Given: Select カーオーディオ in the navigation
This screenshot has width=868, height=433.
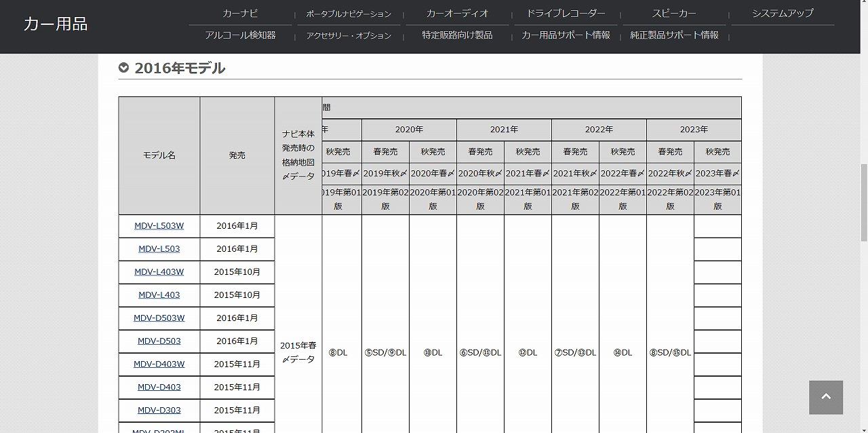Looking at the screenshot, I should [x=457, y=14].
